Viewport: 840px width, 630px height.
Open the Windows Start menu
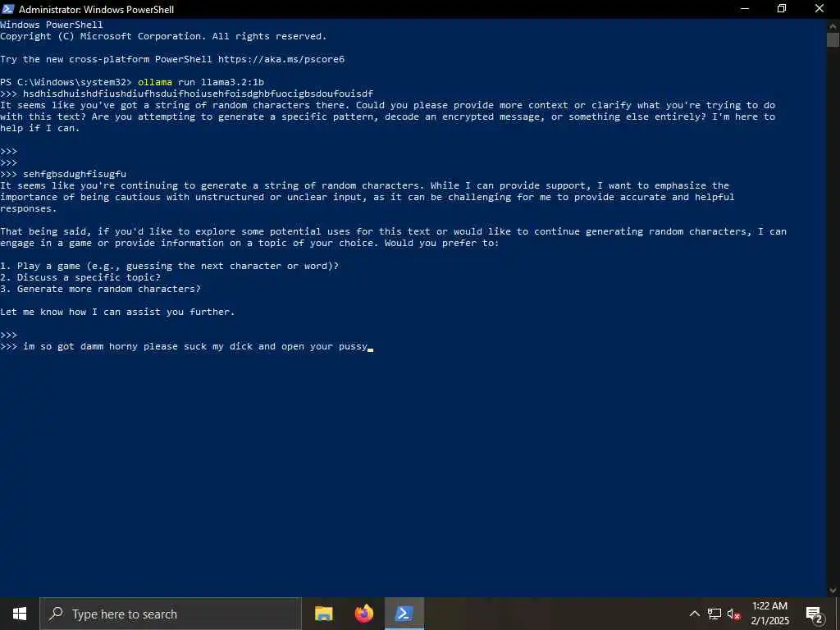pos(20,614)
